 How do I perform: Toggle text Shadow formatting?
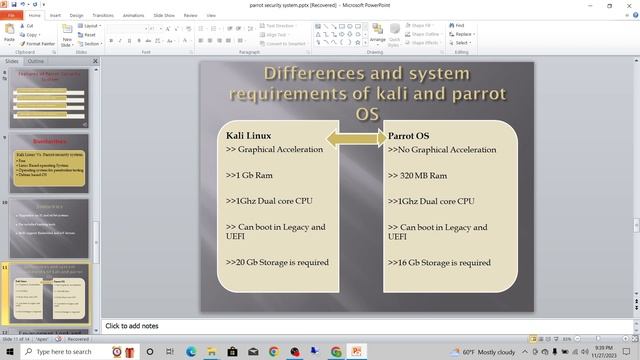(x=139, y=41)
